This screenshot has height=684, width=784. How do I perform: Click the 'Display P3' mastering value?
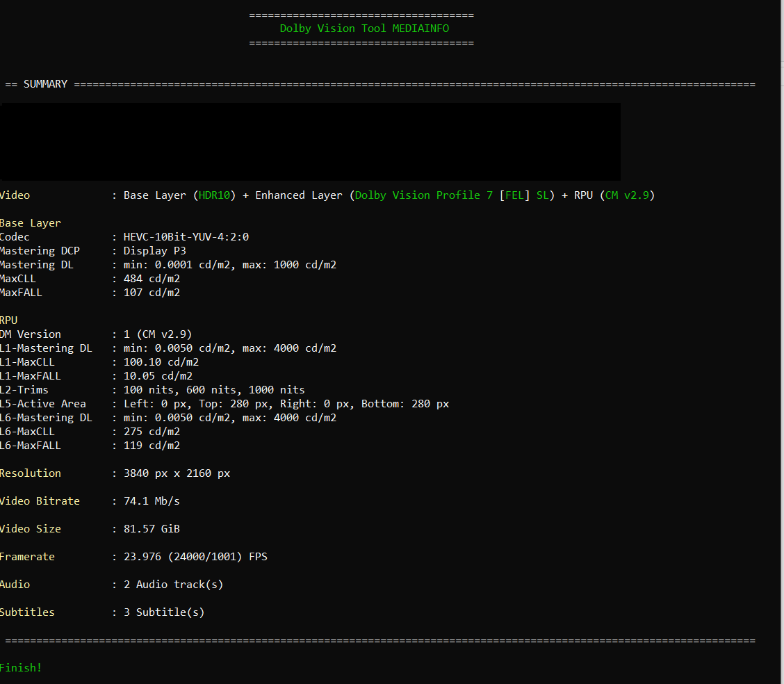[x=154, y=251]
